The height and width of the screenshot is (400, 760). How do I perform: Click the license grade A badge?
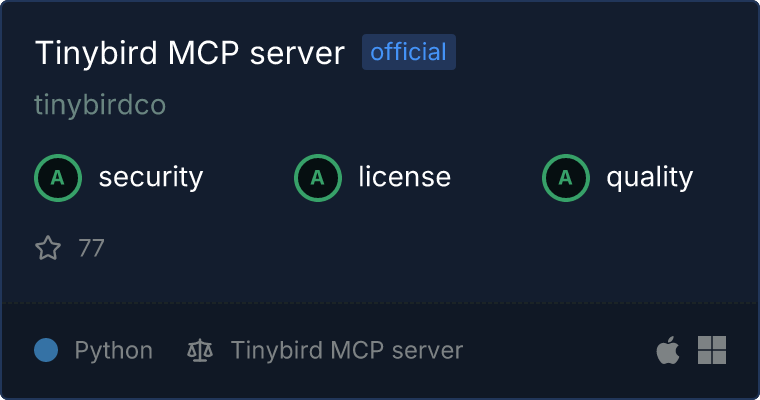coord(317,178)
